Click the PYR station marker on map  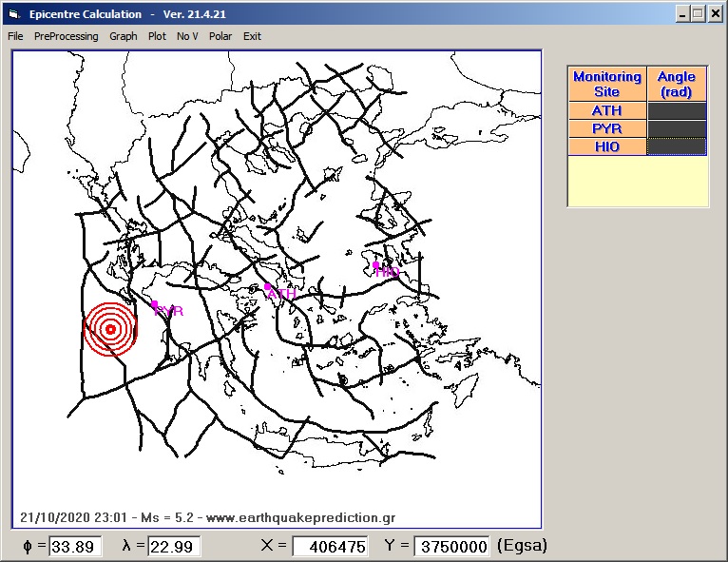(x=155, y=304)
